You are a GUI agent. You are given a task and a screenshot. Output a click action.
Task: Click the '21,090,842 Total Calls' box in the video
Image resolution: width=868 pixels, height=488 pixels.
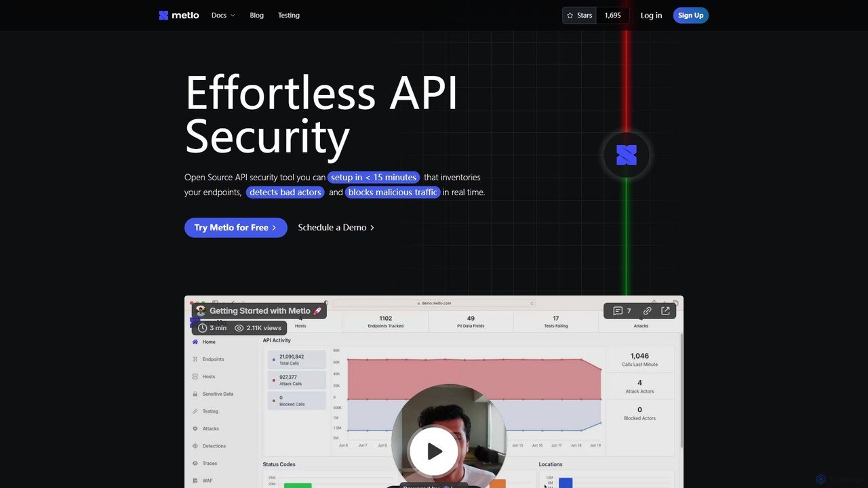pos(296,360)
